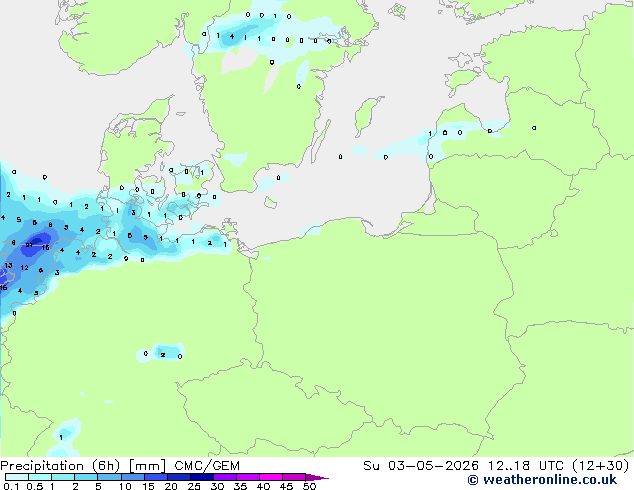
Task: Click the '4' value over Norway's rain band
Action: pyautogui.click(x=232, y=36)
